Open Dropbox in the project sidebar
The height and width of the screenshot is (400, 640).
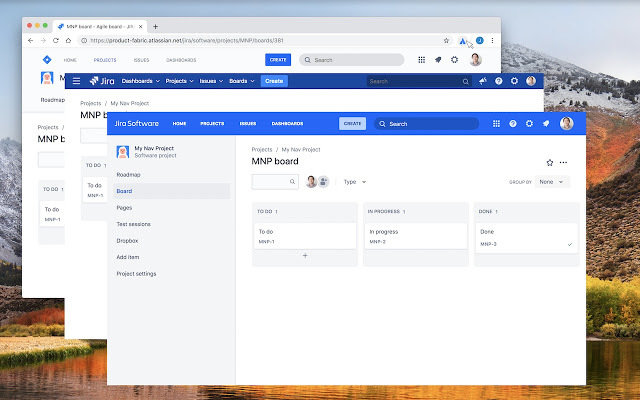click(171, 241)
